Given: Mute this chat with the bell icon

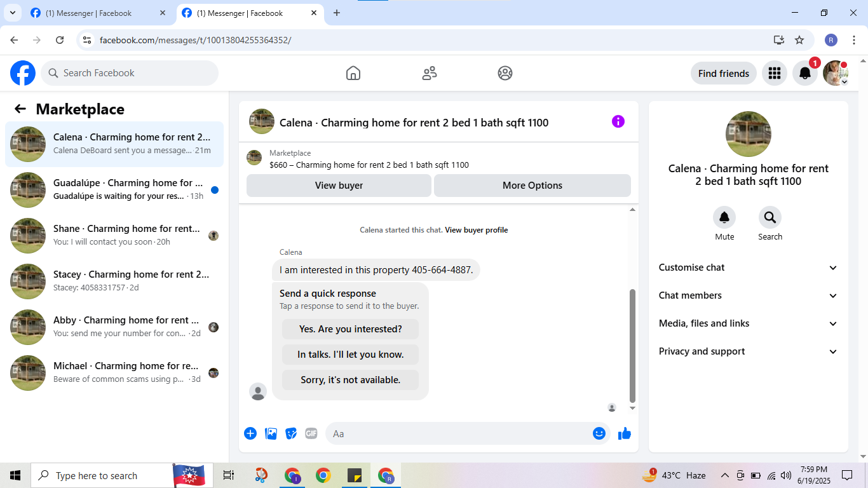Looking at the screenshot, I should [x=724, y=217].
